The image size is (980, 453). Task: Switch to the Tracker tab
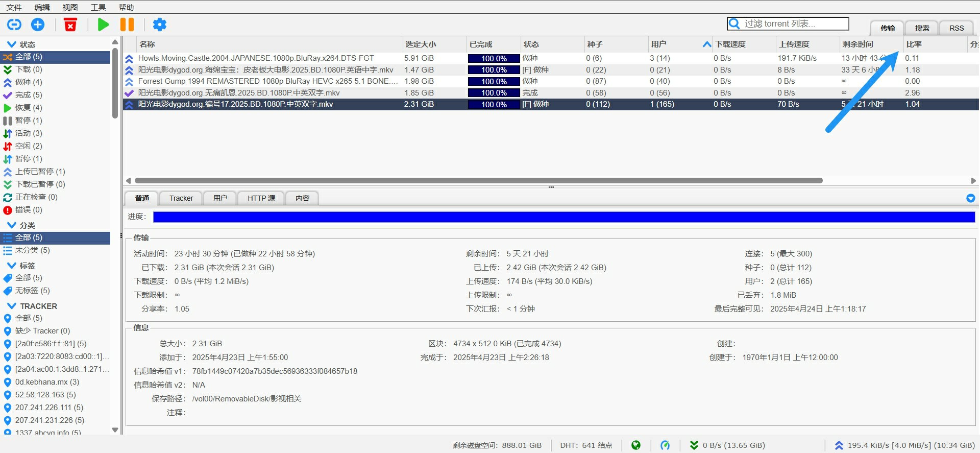tap(181, 198)
